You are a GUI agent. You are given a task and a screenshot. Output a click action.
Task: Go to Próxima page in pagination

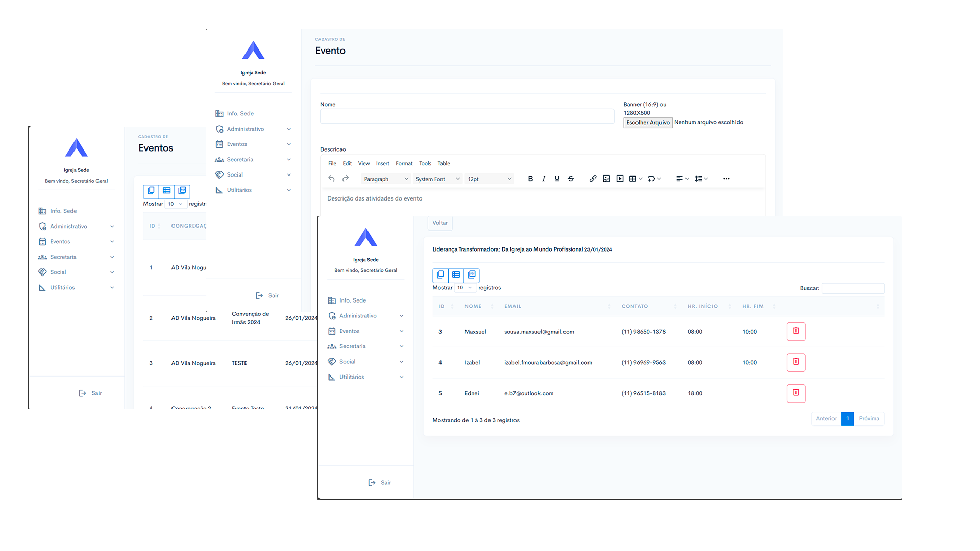coord(869,419)
